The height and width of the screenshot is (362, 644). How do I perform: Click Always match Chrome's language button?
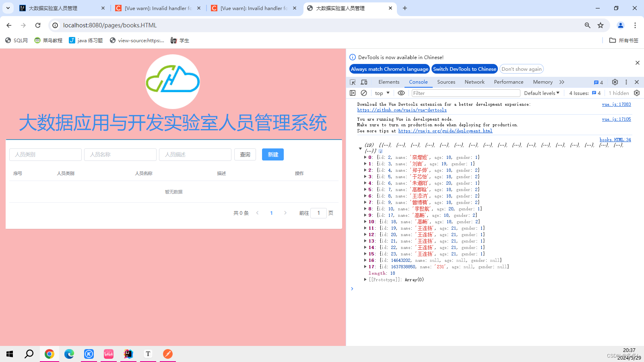coord(390,69)
